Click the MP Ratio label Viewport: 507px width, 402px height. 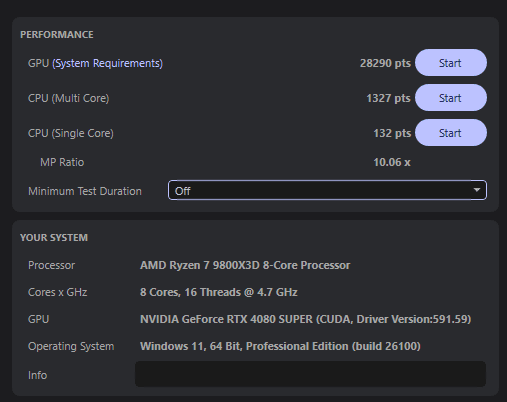click(62, 162)
